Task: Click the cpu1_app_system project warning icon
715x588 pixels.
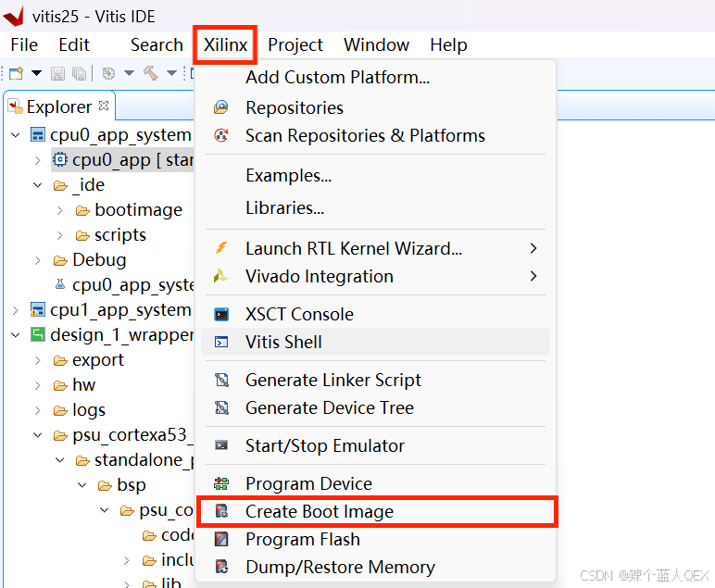Action: (37, 310)
